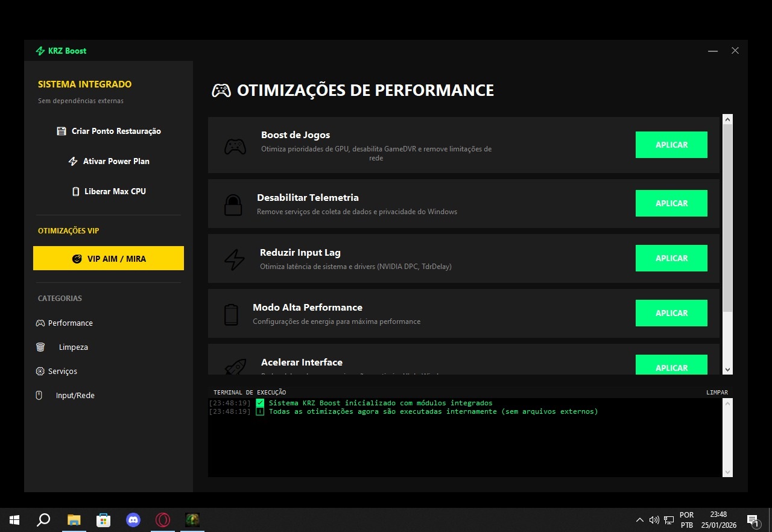Image resolution: width=772 pixels, height=532 pixels.
Task: Click the padlock icon for Desabilitar Telemetria
Action: tap(233, 203)
